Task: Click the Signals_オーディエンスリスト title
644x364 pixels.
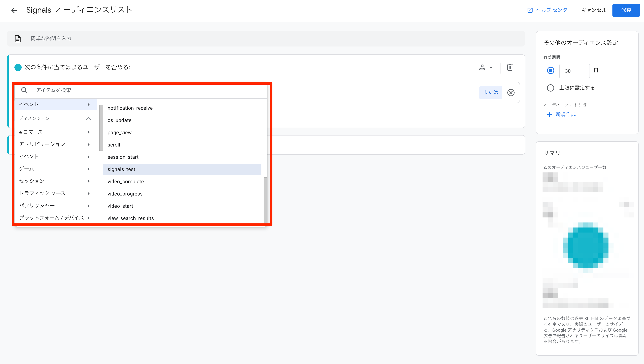Action: (x=79, y=10)
